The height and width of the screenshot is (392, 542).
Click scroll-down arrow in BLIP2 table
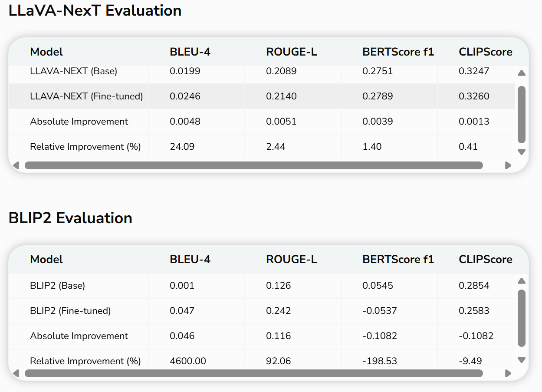coord(522,360)
